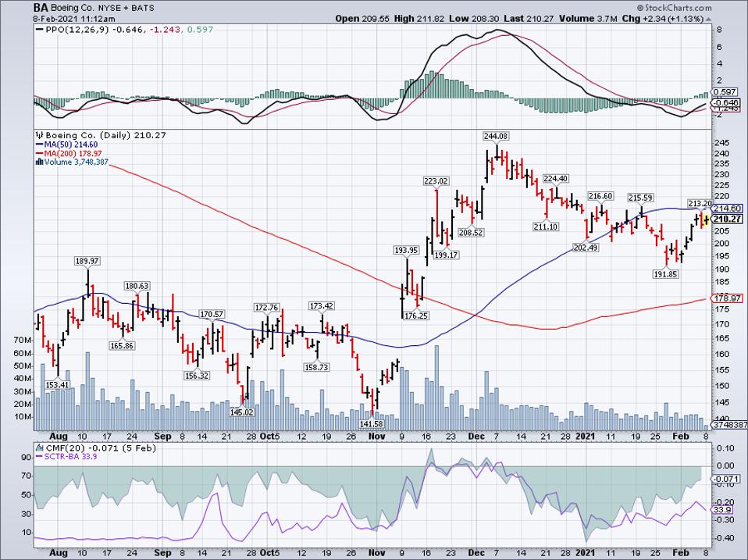Click the 208.52 price label
The image size is (748, 560).
coord(470,233)
